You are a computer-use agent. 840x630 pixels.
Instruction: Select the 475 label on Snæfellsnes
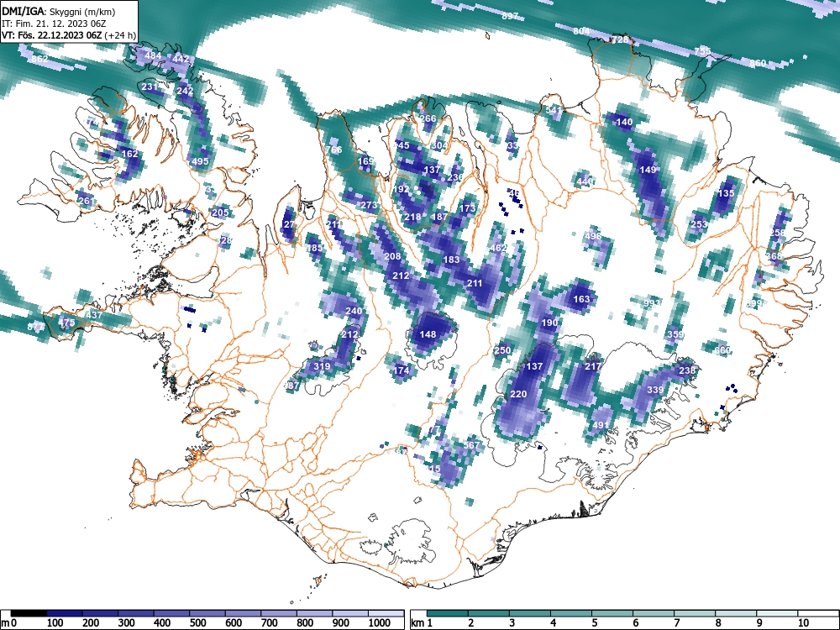(66, 323)
